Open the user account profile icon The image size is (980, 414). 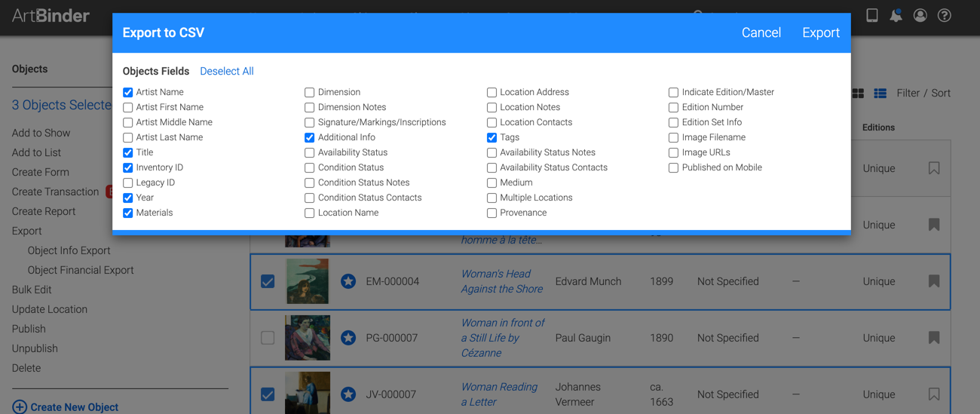(920, 15)
